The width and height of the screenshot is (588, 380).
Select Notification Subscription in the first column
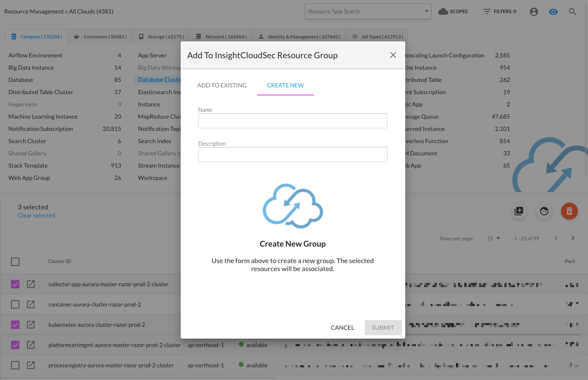click(x=41, y=129)
